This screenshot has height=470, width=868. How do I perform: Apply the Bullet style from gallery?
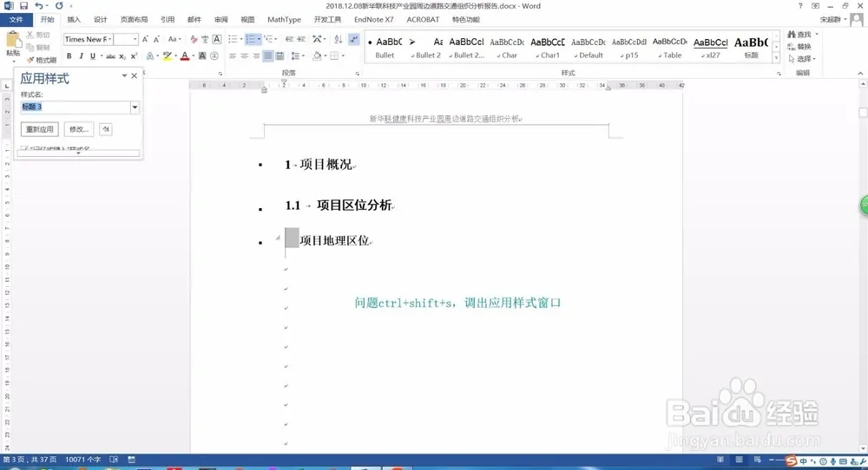click(x=385, y=48)
